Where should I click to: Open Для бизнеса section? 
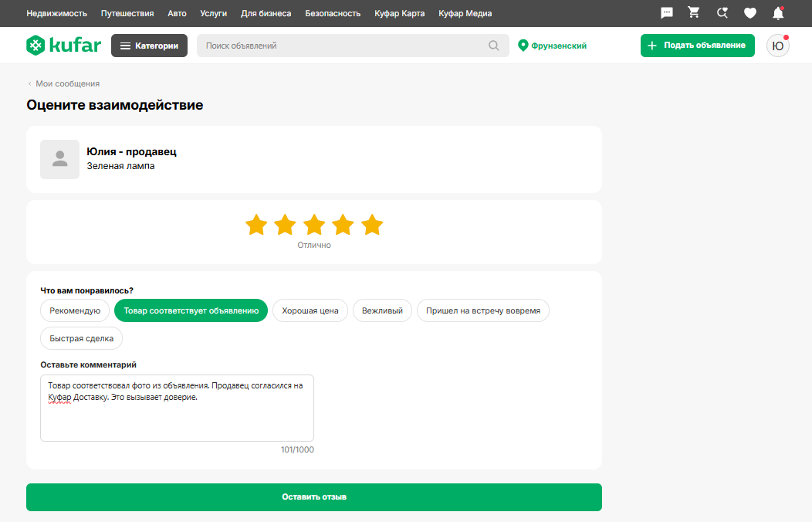[266, 13]
